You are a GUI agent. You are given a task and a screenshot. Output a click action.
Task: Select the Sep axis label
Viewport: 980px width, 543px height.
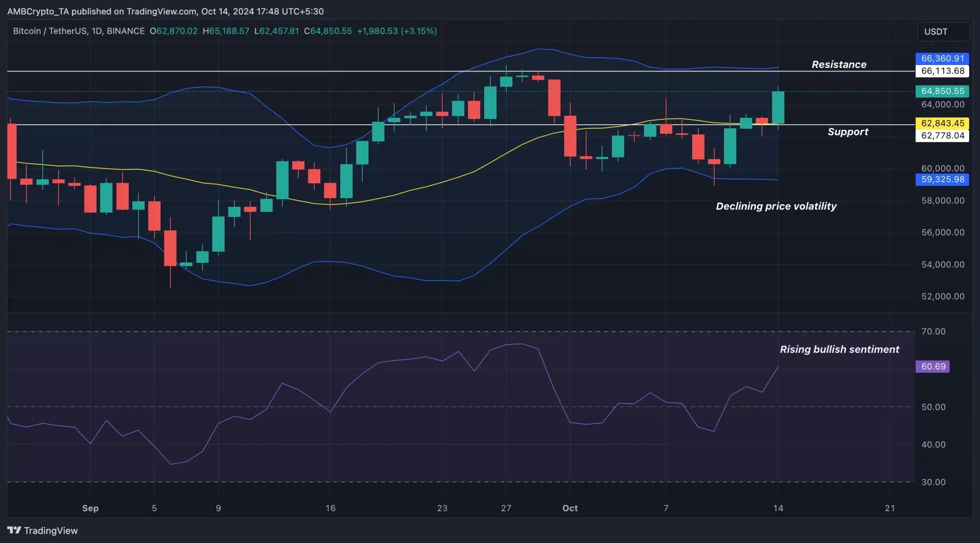tap(90, 508)
